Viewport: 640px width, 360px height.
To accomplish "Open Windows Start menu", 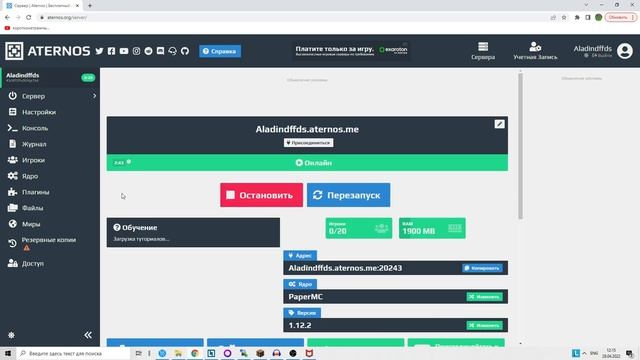I will 8,353.
